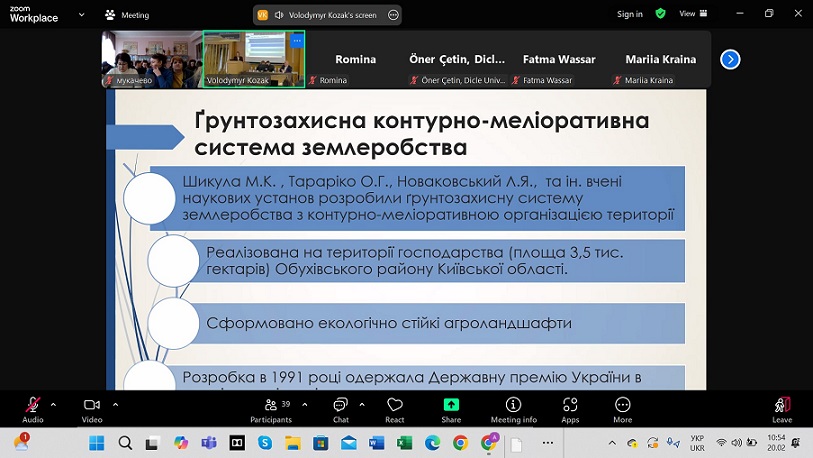The width and height of the screenshot is (813, 458).
Task: Open options for Volodymyr Kozak's shared screen
Action: coord(393,15)
